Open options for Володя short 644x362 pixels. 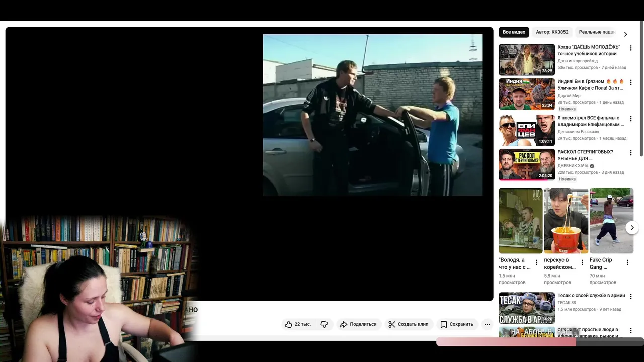click(x=536, y=262)
